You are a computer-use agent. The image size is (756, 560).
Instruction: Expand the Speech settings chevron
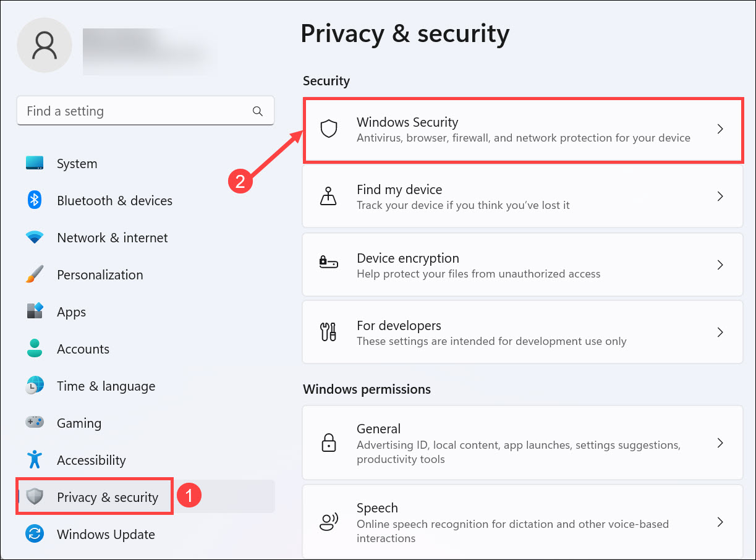[x=720, y=522]
